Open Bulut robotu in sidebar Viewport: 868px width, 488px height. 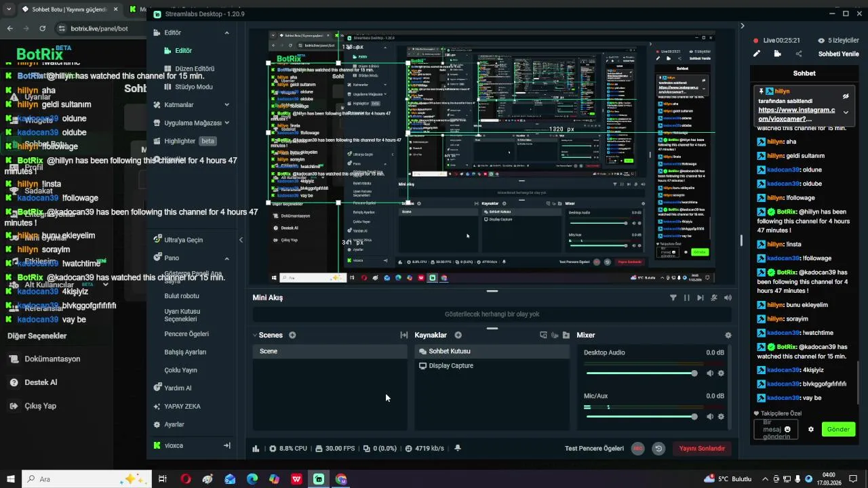point(182,296)
